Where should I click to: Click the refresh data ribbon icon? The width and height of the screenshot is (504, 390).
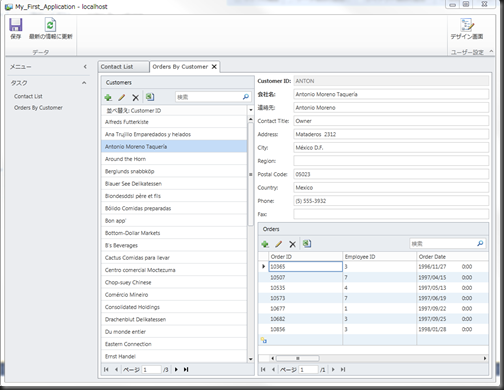click(50, 25)
